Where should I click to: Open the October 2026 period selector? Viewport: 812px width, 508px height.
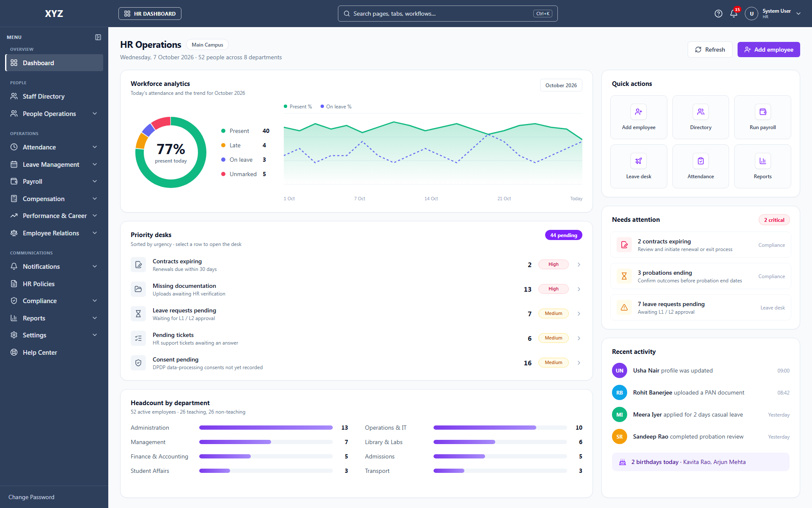click(561, 85)
